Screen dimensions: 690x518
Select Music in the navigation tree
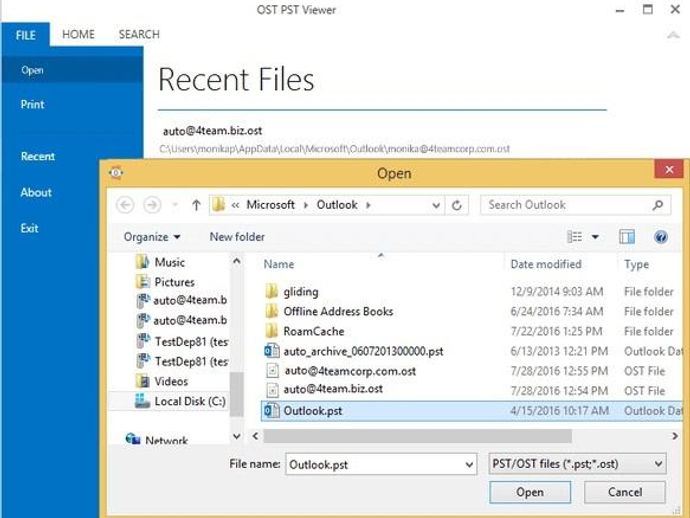(x=169, y=262)
